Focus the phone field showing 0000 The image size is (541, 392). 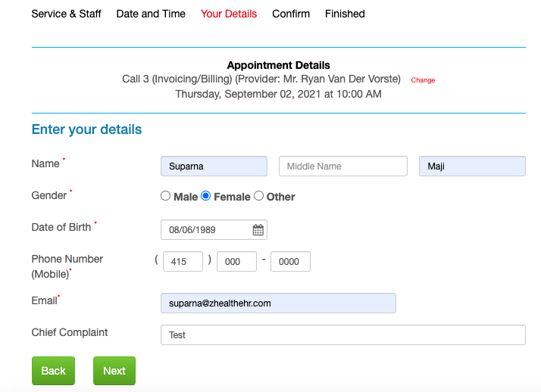290,261
